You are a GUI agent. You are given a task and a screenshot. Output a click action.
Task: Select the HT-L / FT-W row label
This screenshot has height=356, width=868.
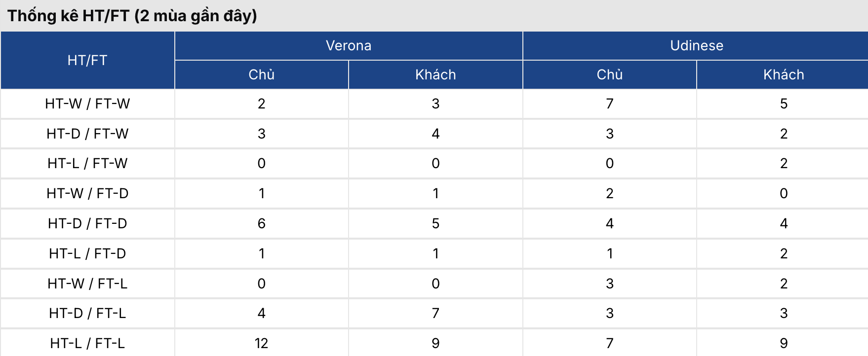87,163
